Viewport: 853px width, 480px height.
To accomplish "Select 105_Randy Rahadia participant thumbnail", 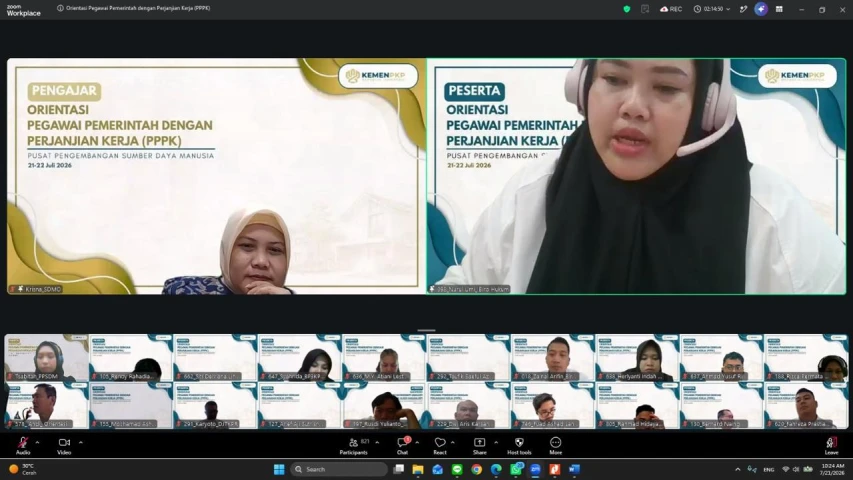I will (x=131, y=358).
